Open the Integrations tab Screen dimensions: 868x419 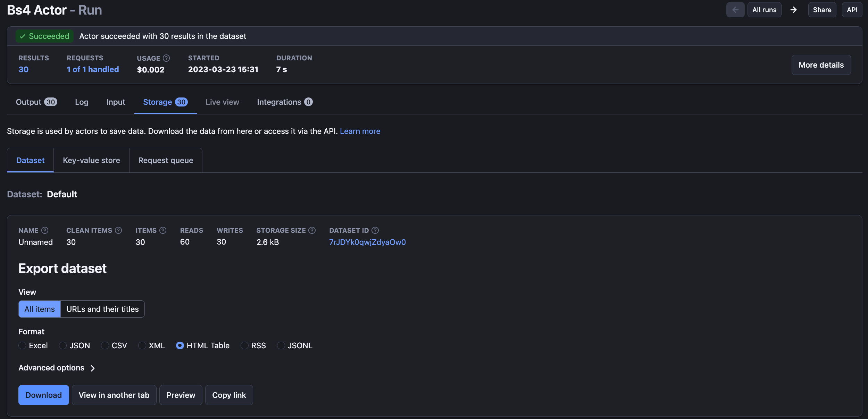click(x=285, y=102)
